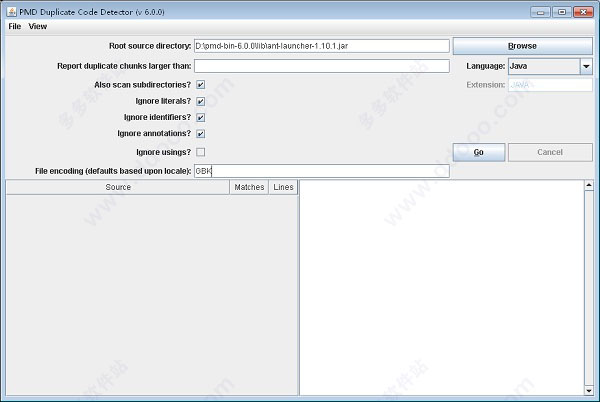Minimize the PMD Duplicate Code Detector window
600x402 pixels.
click(x=540, y=12)
